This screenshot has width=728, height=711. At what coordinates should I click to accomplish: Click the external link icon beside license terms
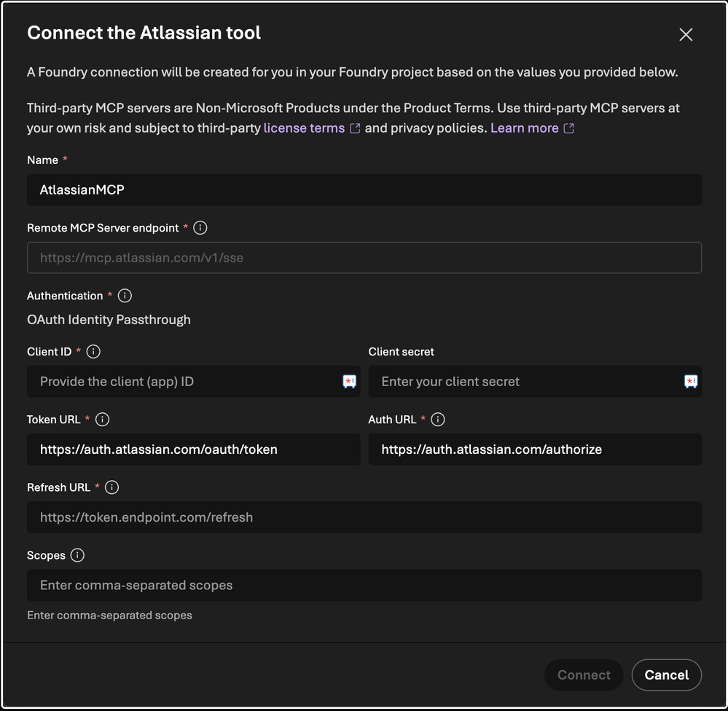[x=355, y=127]
